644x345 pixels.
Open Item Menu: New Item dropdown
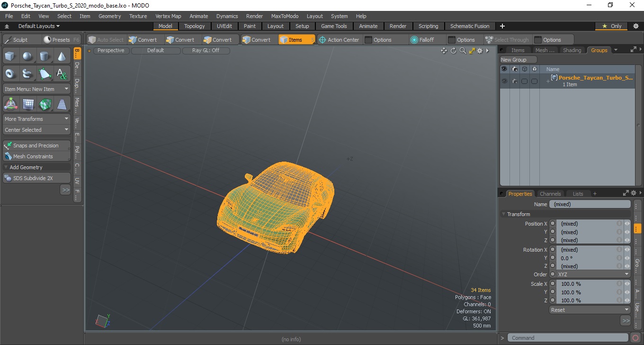(x=37, y=89)
